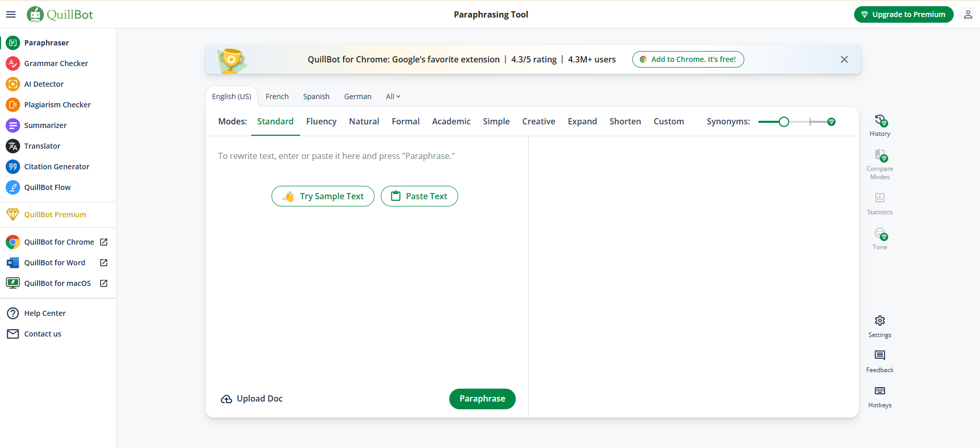The height and width of the screenshot is (448, 980).
Task: Click Add to Chrome. It's free!
Action: 688,59
